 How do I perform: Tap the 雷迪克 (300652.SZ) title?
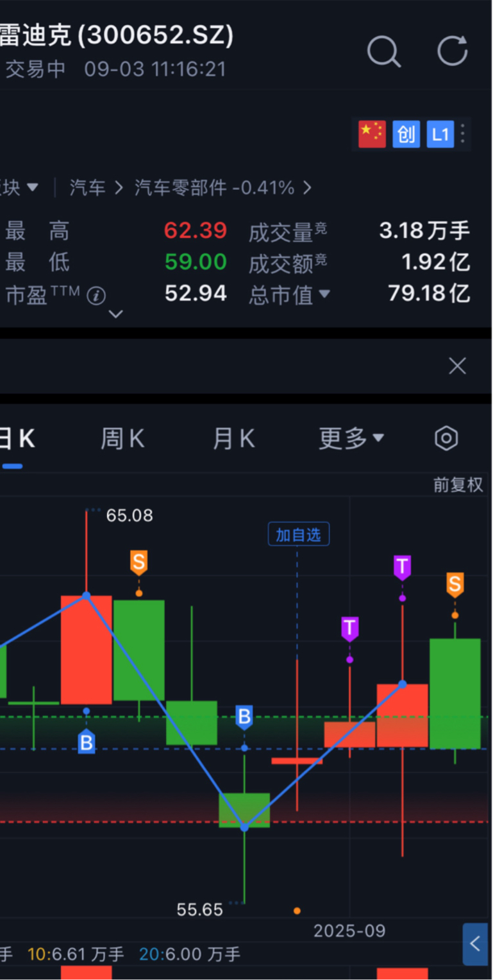(115, 36)
